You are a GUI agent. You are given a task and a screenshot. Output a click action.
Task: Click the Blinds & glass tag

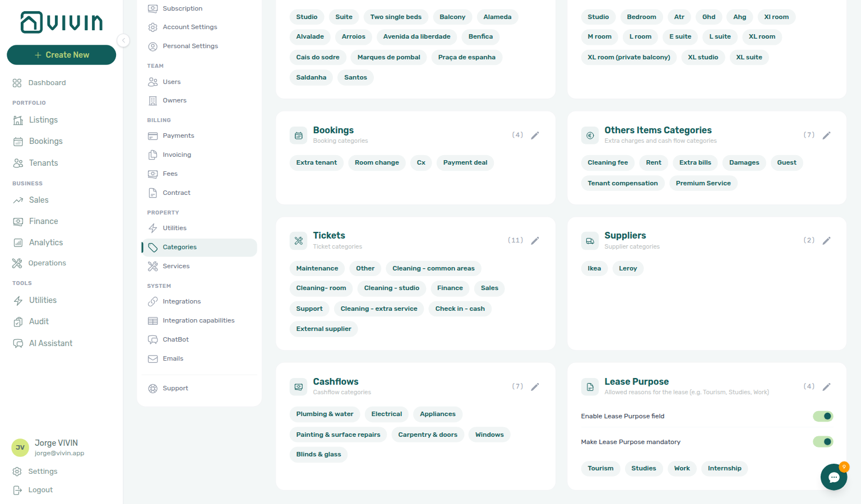point(319,455)
